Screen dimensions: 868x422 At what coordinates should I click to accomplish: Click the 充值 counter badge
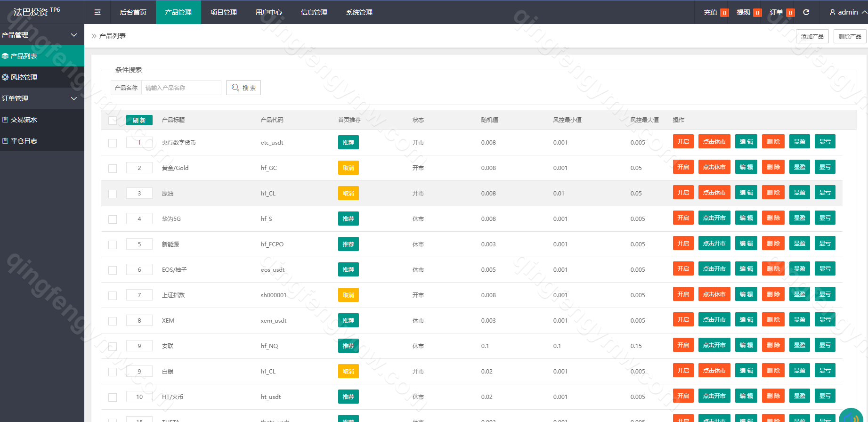click(x=724, y=13)
